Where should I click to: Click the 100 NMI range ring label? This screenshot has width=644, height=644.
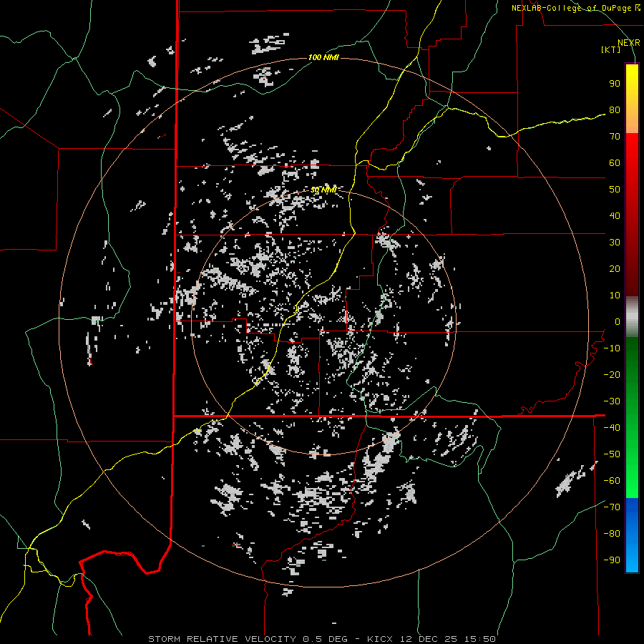(323, 57)
